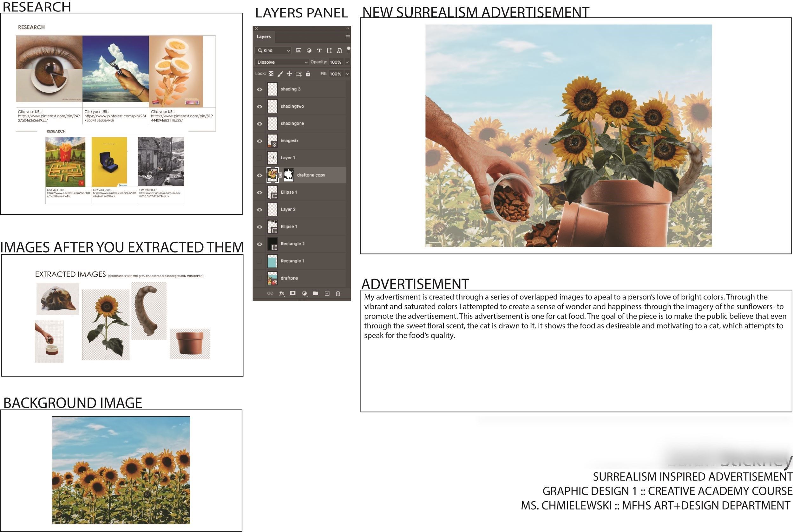
Task: Create a new layer plus icon
Action: pos(327,293)
